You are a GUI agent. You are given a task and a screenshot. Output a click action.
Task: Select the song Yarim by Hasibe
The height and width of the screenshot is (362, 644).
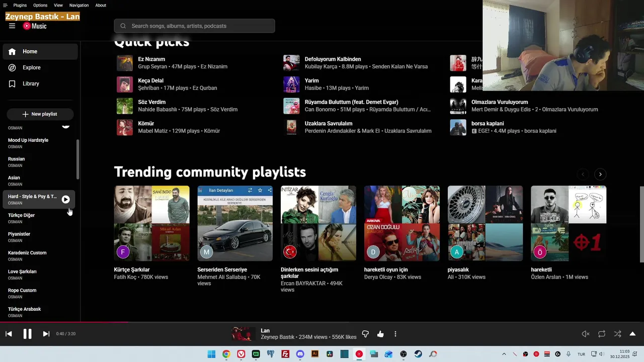point(311,80)
